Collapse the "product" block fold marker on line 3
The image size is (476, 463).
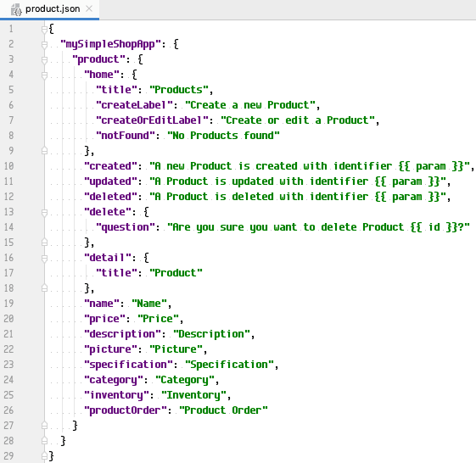click(x=44, y=59)
